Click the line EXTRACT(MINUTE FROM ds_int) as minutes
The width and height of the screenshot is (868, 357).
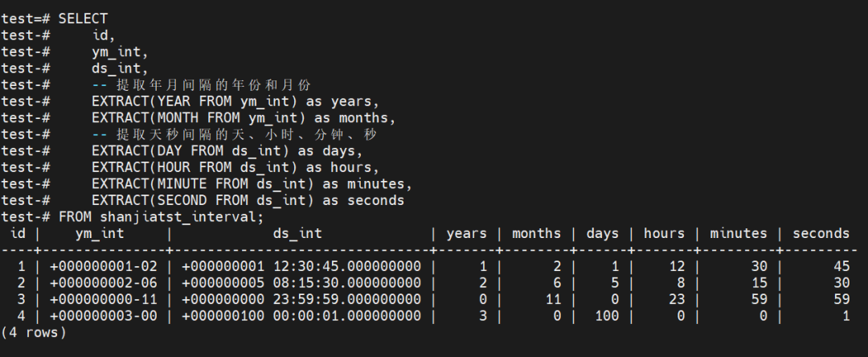click(252, 184)
